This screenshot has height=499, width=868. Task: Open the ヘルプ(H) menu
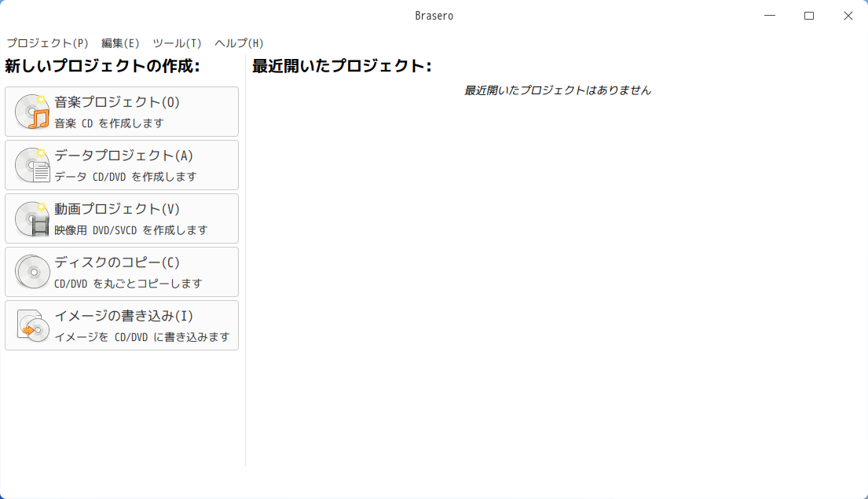click(x=239, y=43)
